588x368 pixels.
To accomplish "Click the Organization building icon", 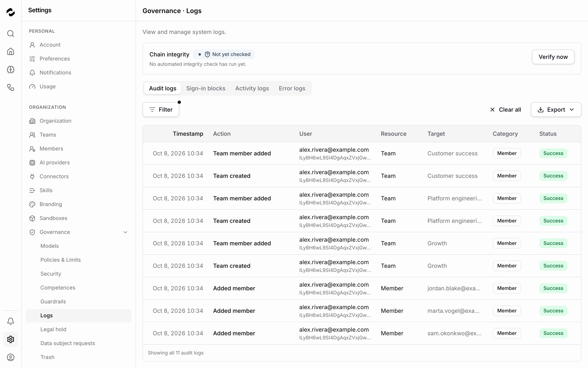I will (x=32, y=121).
